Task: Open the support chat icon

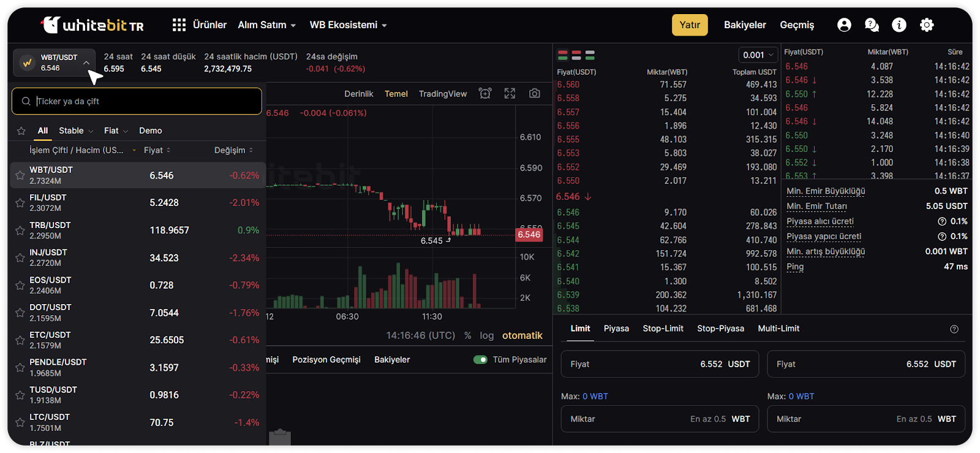Action: click(872, 25)
